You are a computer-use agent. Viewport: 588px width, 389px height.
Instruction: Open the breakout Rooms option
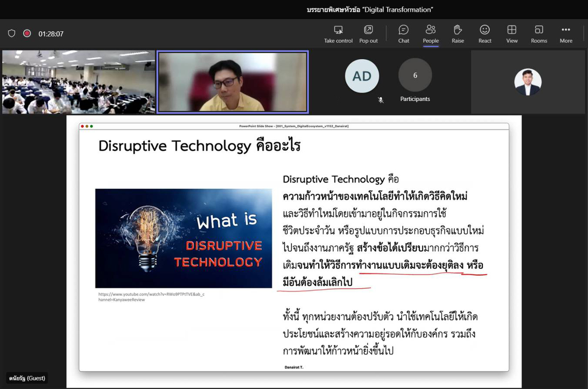[538, 34]
